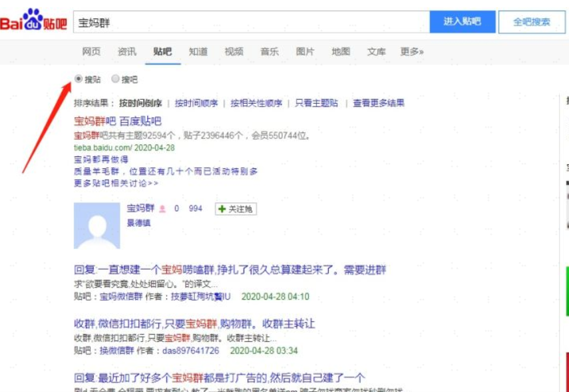This screenshot has height=392, width=569.
Task: Select the 贴吧 tab
Action: pos(162,51)
